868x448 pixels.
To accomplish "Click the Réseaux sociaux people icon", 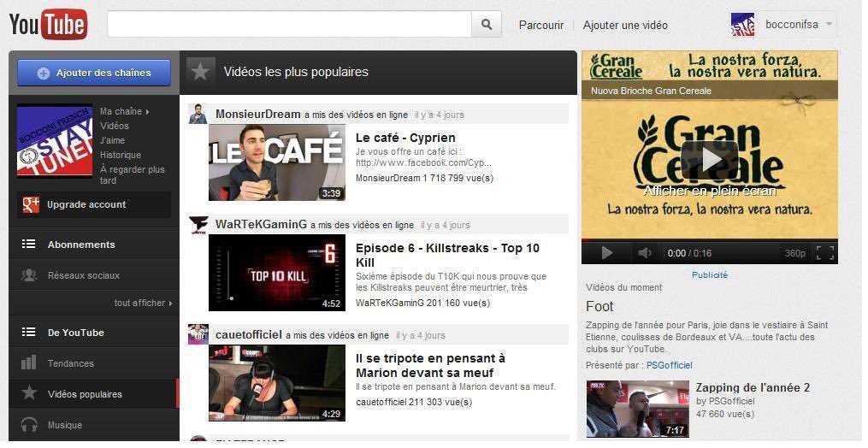I will 29,274.
